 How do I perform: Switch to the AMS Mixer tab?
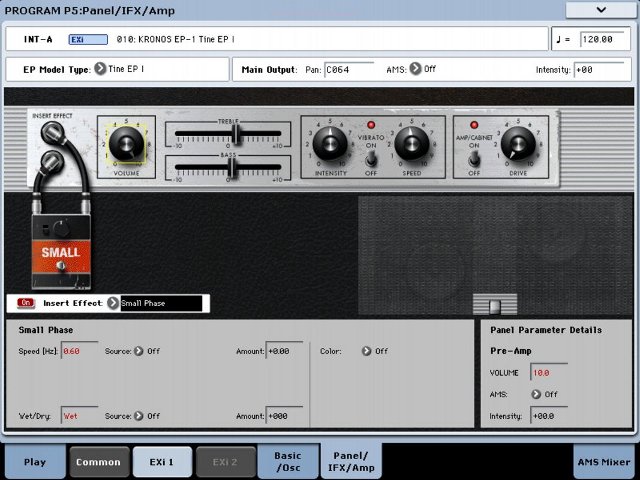click(603, 462)
